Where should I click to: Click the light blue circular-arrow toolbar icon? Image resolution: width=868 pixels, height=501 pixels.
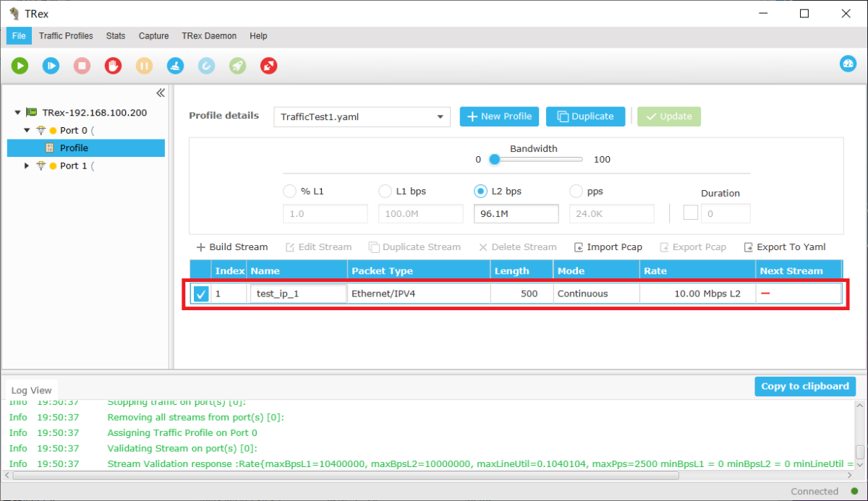[x=206, y=66]
